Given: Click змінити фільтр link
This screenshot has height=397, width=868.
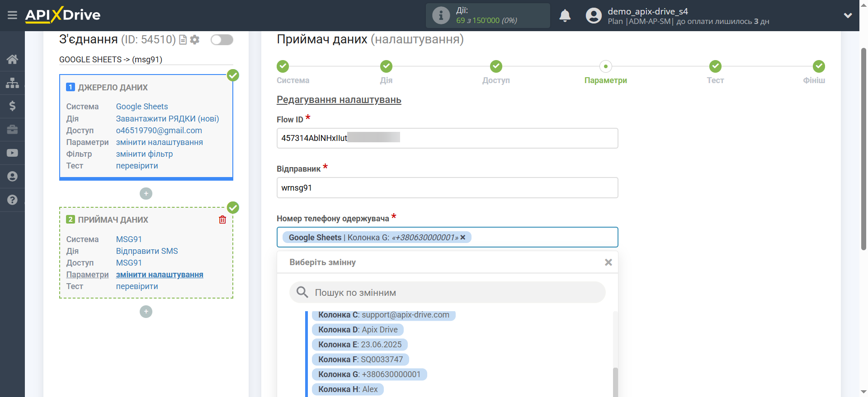Looking at the screenshot, I should point(144,154).
